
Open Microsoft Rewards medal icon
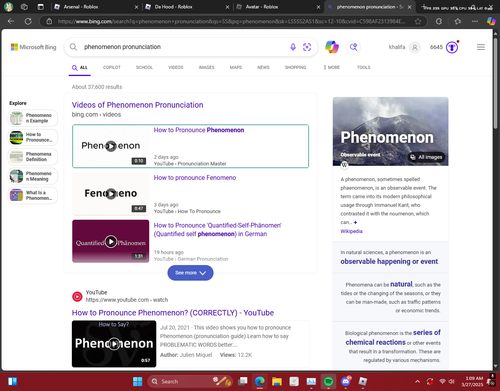[x=452, y=47]
